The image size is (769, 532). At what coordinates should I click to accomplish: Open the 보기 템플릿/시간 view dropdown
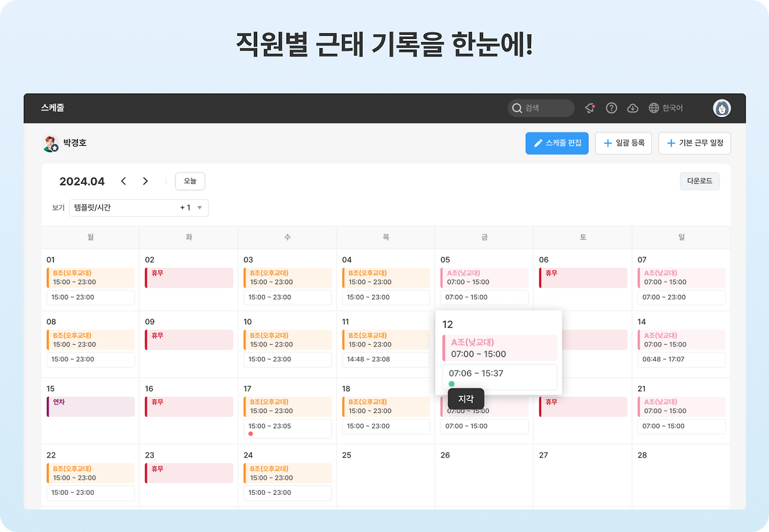[138, 208]
